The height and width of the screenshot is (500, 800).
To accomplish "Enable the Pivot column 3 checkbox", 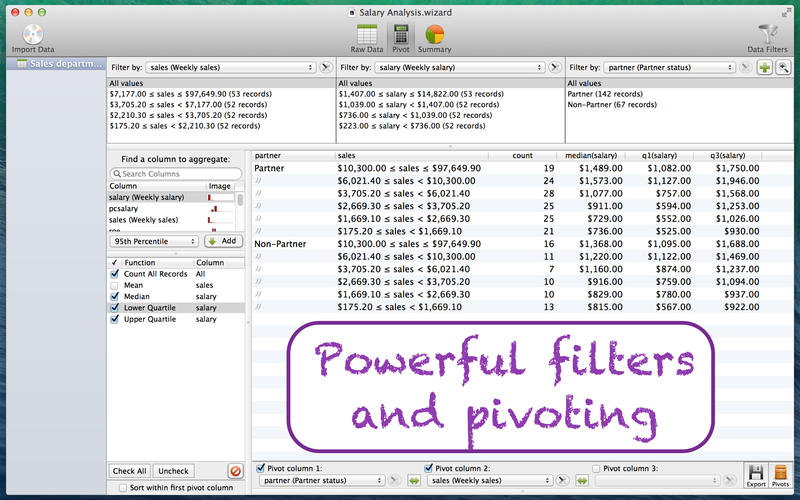I will click(x=598, y=467).
